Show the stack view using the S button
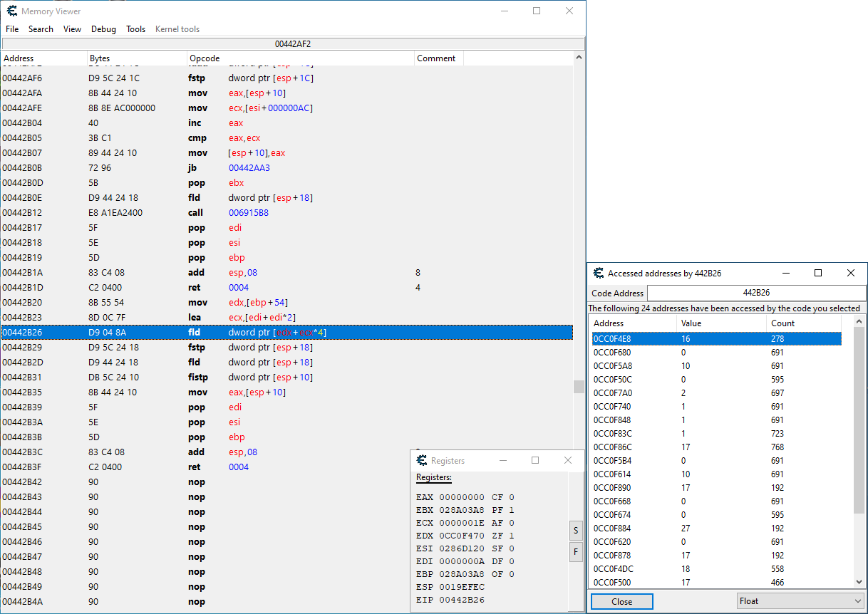 tap(576, 530)
